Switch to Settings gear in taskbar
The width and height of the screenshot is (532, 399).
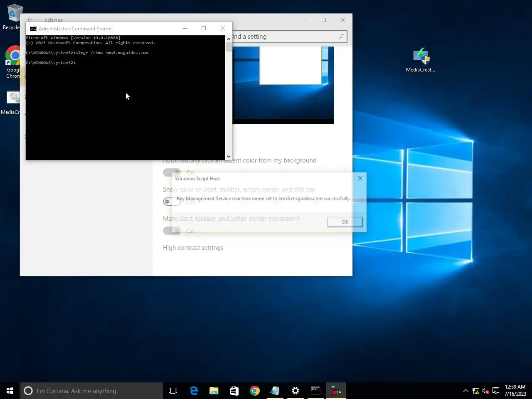(296, 391)
